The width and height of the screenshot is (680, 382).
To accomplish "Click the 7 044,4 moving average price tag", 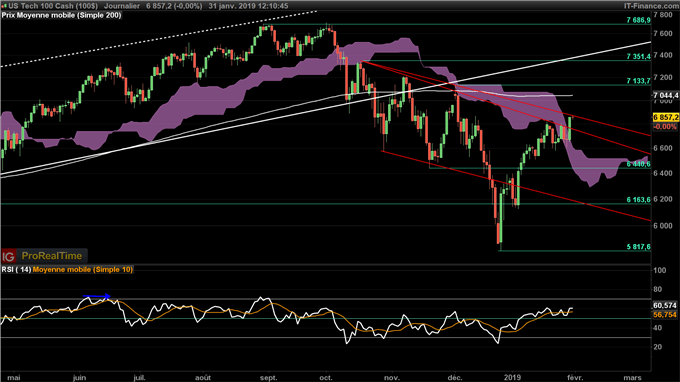I will pyautogui.click(x=666, y=95).
